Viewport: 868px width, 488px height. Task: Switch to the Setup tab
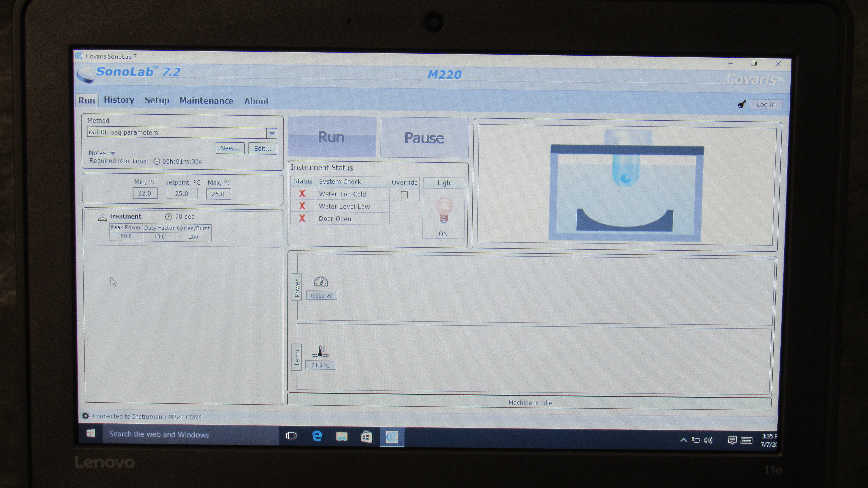coord(157,100)
